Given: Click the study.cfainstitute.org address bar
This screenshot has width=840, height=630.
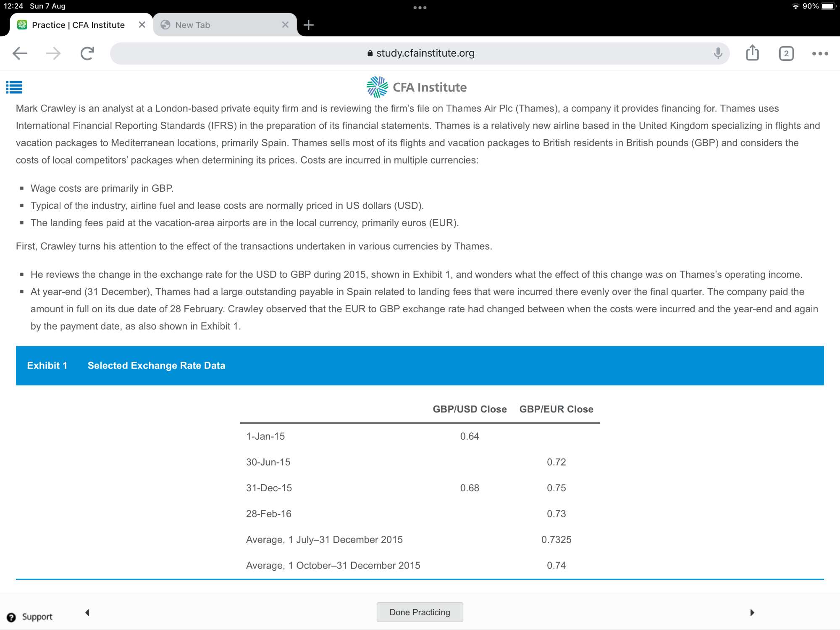Looking at the screenshot, I should tap(420, 53).
